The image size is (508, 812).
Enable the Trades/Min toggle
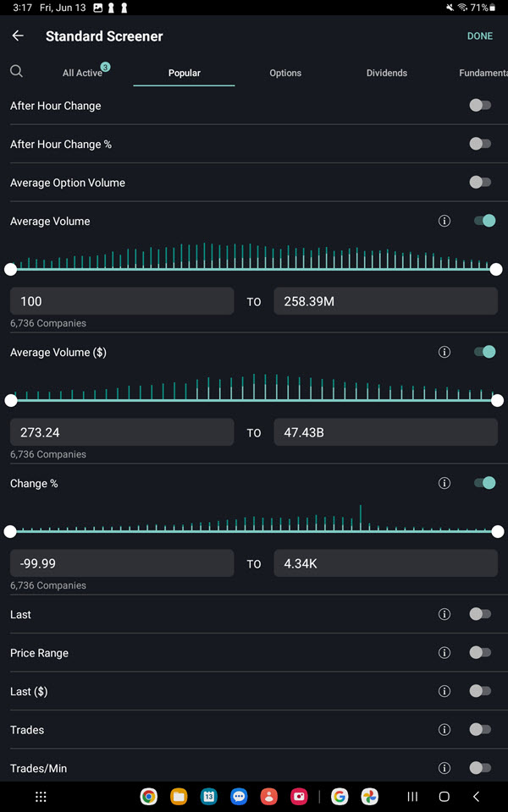click(481, 768)
